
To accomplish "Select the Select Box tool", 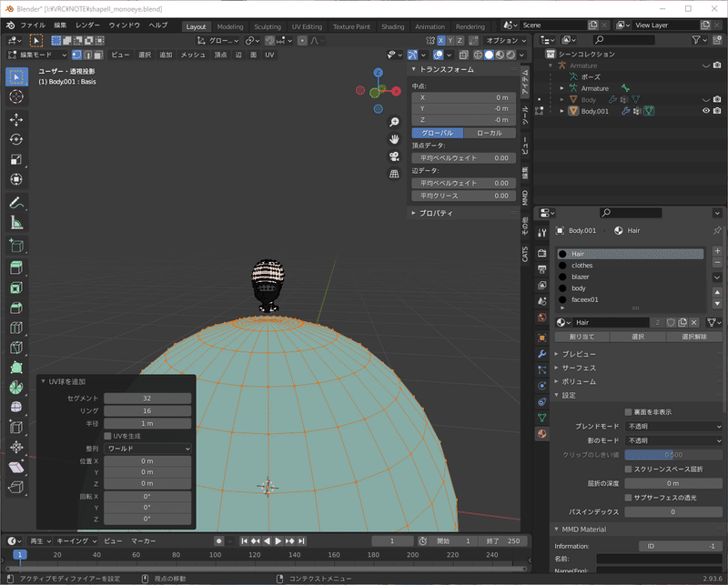I will 16,76.
